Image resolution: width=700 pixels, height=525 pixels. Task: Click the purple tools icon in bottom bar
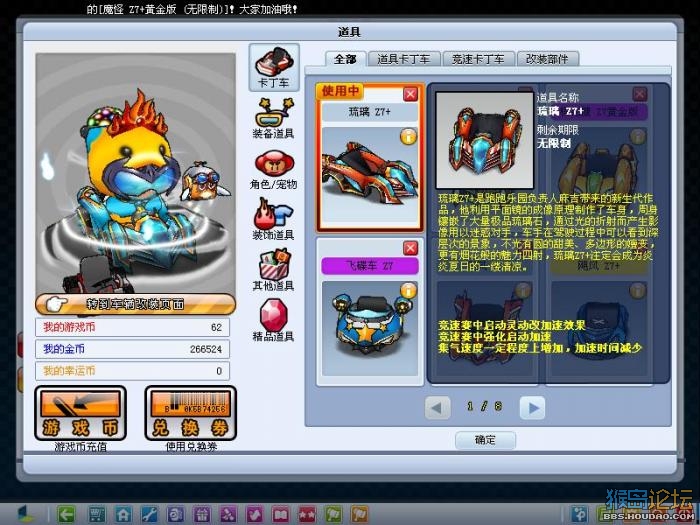click(228, 515)
